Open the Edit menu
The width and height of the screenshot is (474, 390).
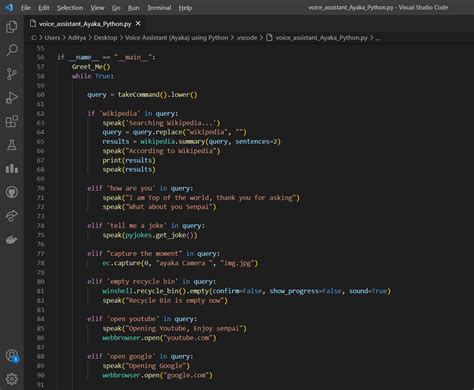(44, 8)
